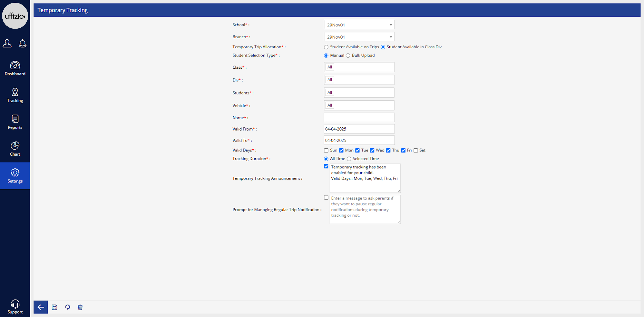Go to the Dashboard menu
644x317 pixels.
(x=15, y=68)
